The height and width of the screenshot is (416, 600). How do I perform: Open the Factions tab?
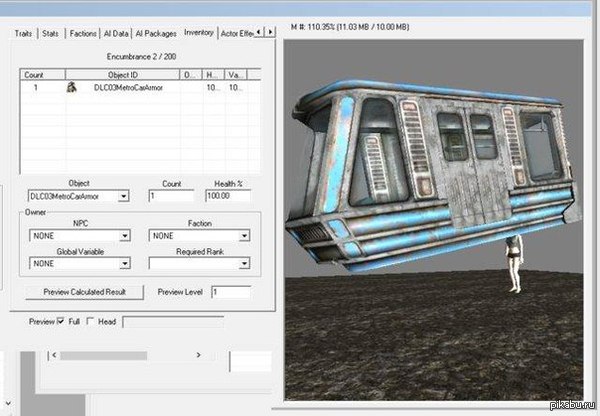click(x=83, y=34)
